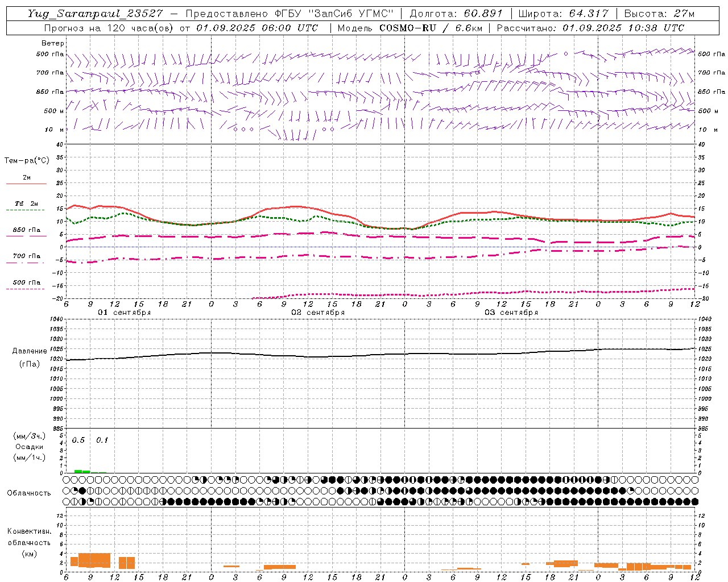Click the Облачность cloud cover label
The image size is (728, 582).
(29, 493)
